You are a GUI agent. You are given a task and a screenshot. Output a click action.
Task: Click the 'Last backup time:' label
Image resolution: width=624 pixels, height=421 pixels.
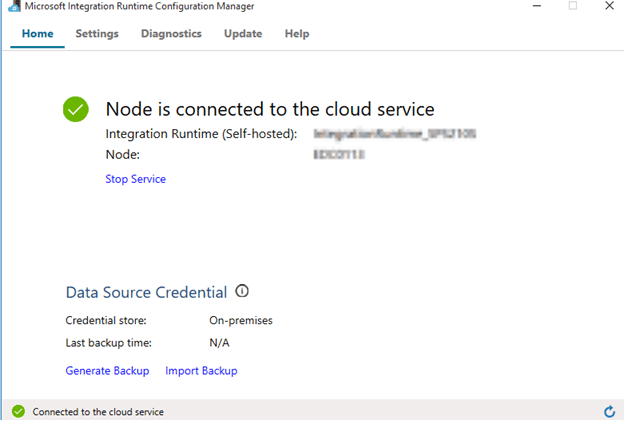coord(108,343)
